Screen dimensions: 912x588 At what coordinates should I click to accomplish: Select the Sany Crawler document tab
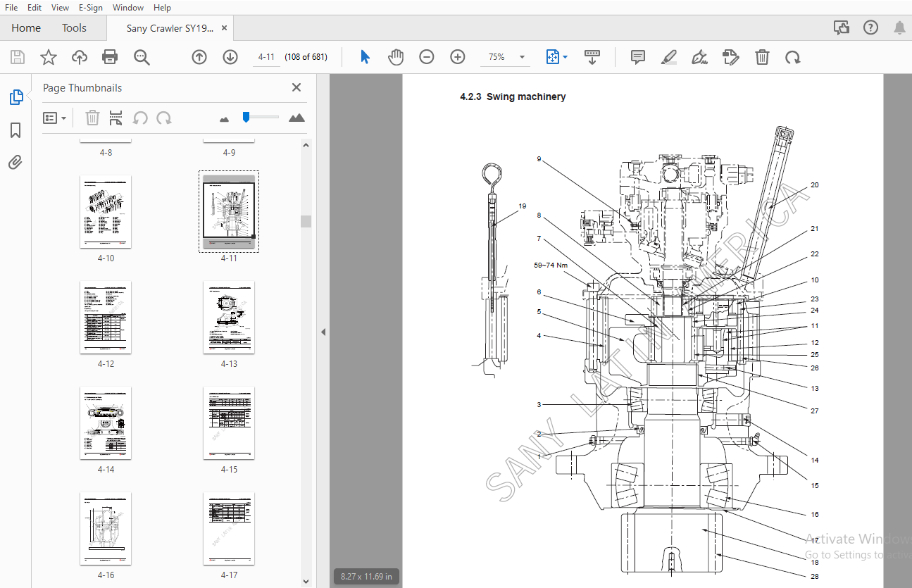tap(170, 28)
